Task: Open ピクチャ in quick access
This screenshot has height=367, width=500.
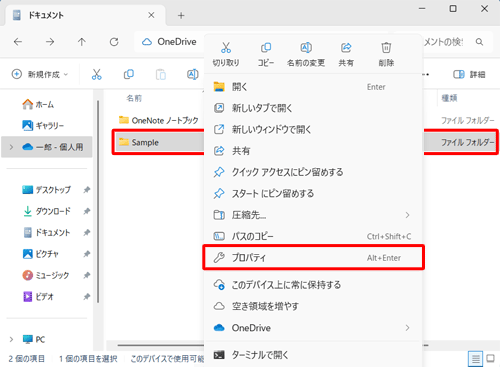Action: [x=40, y=254]
